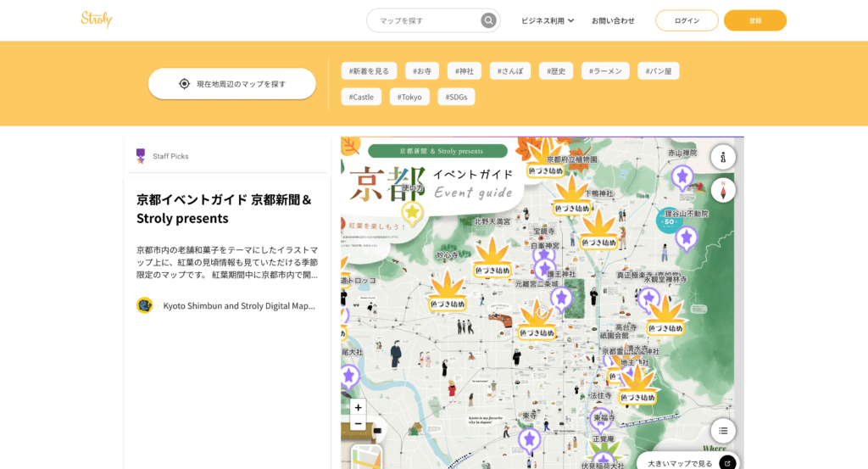
Task: Select the #さんぽ tag
Action: tap(510, 71)
